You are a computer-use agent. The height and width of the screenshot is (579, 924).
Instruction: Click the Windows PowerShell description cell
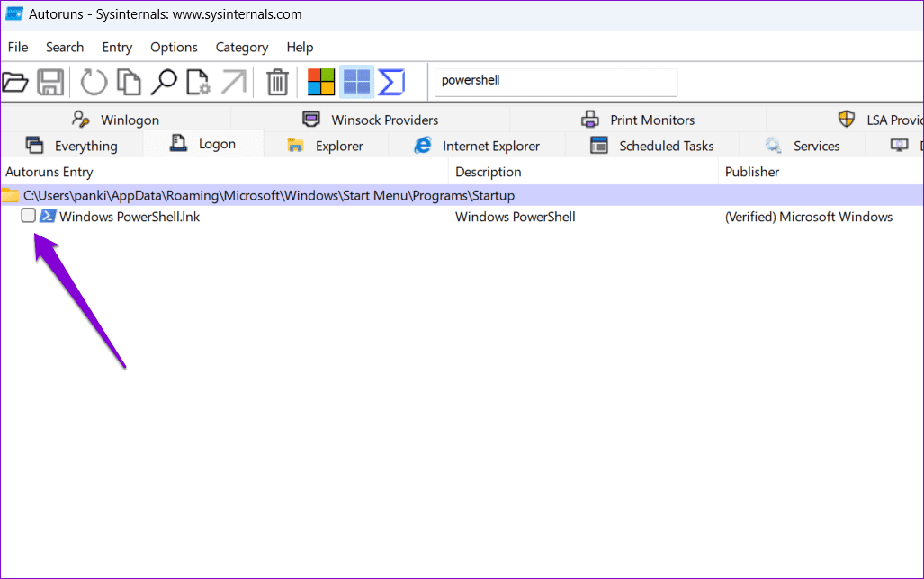[516, 217]
